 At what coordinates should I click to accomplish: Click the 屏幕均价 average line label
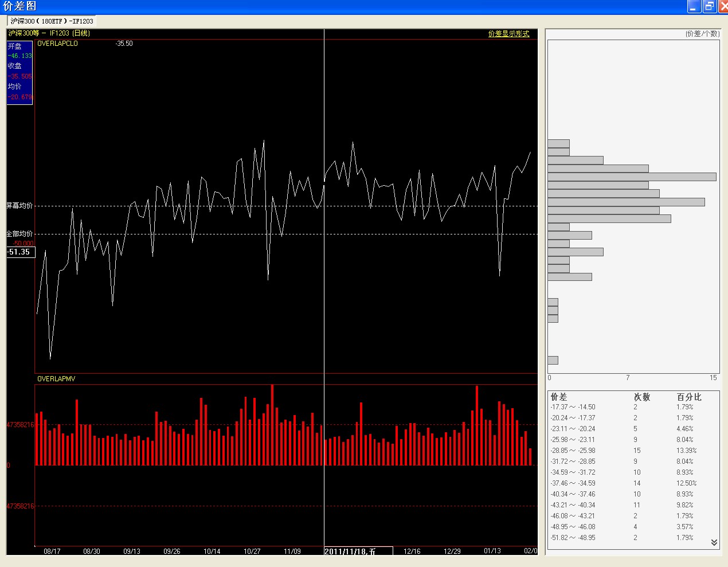[19, 205]
